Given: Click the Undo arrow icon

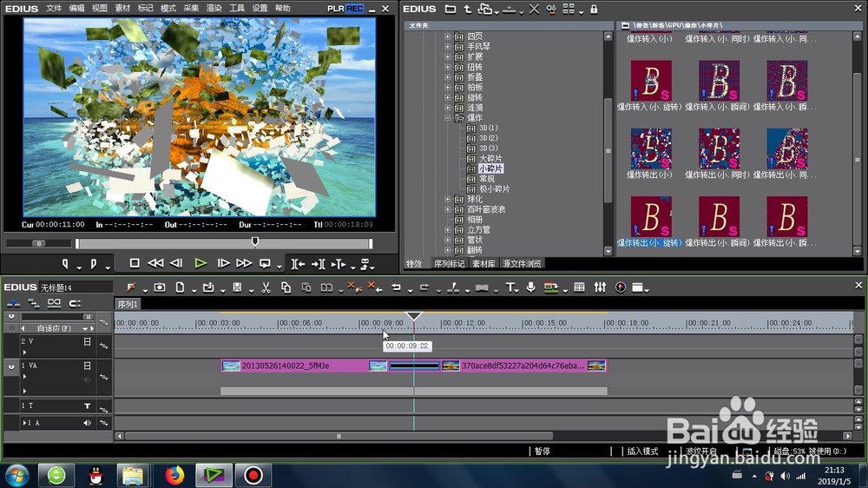Looking at the screenshot, I should click(x=397, y=287).
